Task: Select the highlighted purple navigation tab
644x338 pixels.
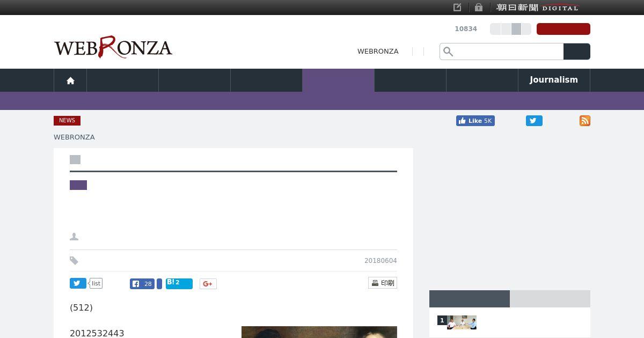Action: click(x=338, y=80)
